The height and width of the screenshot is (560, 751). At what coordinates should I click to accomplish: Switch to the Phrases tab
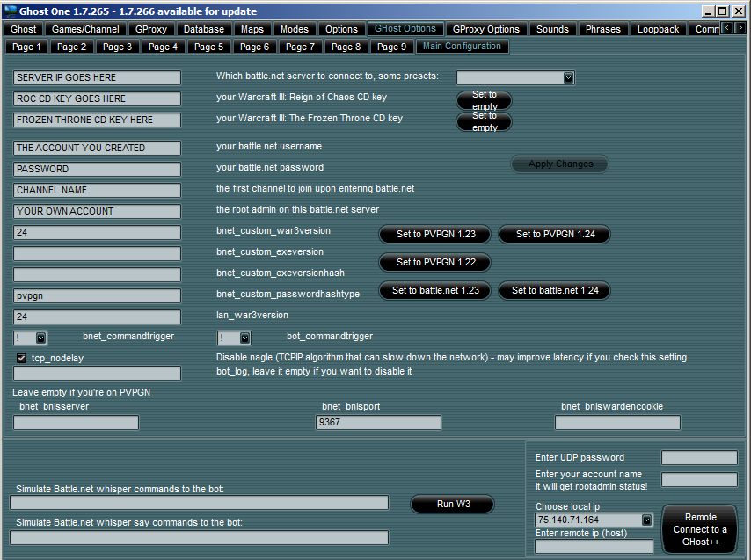(602, 29)
